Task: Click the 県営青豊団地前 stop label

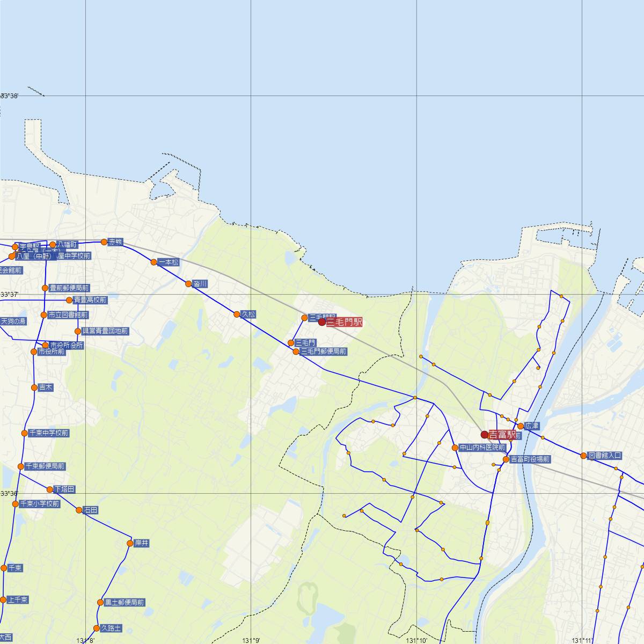Action: click(105, 331)
